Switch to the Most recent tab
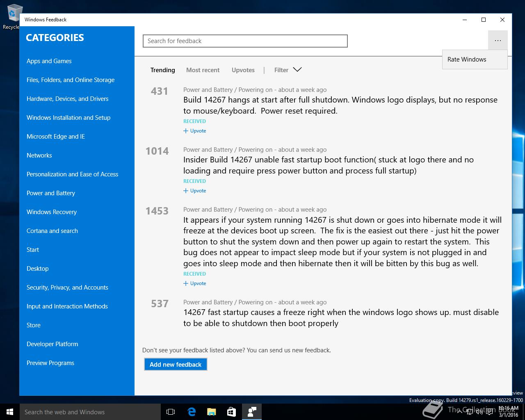This screenshot has height=420, width=525. [203, 70]
